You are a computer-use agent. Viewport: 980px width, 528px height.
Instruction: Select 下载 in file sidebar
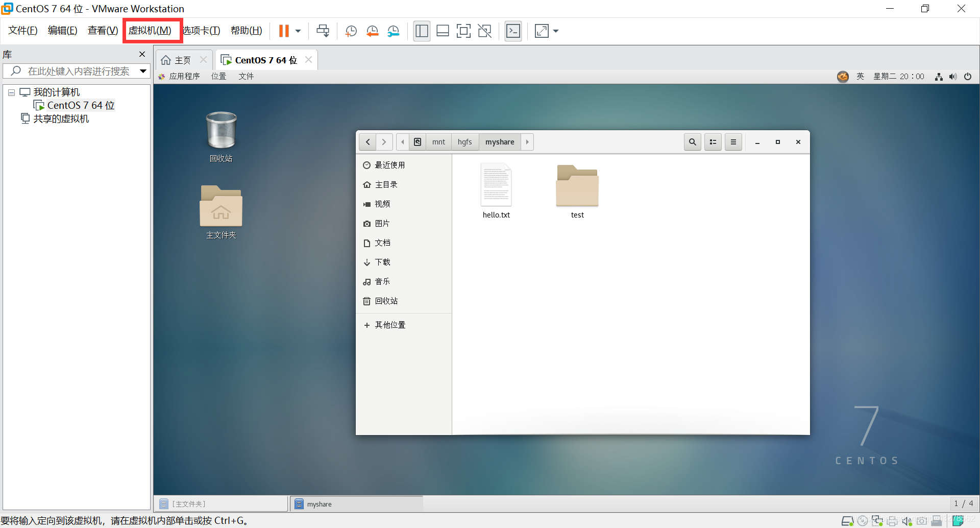pos(404,262)
